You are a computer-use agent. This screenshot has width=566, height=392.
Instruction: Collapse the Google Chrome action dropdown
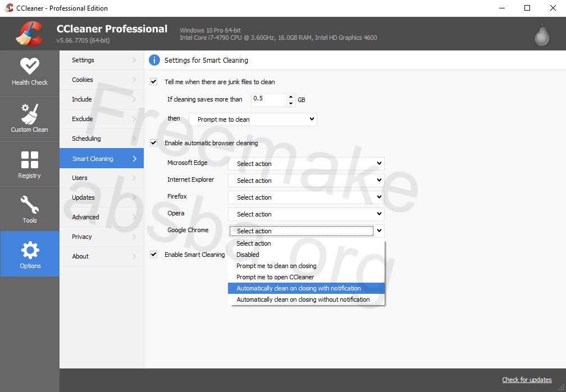tap(306, 231)
